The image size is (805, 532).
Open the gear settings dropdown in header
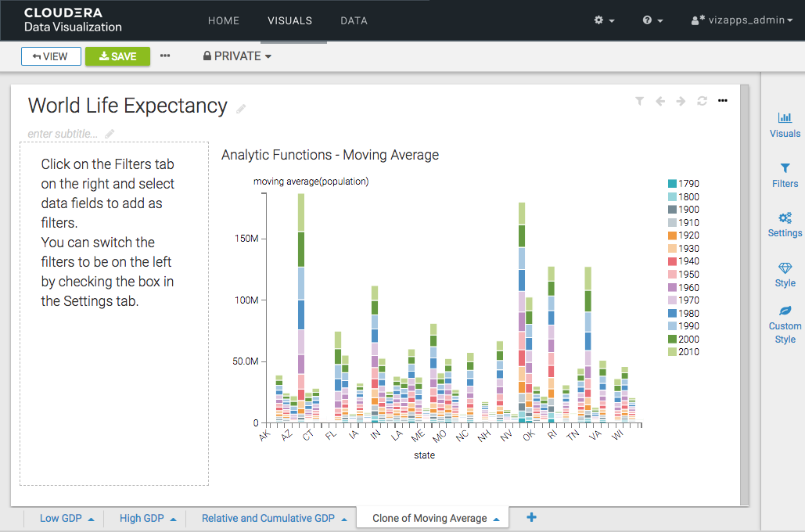click(604, 20)
